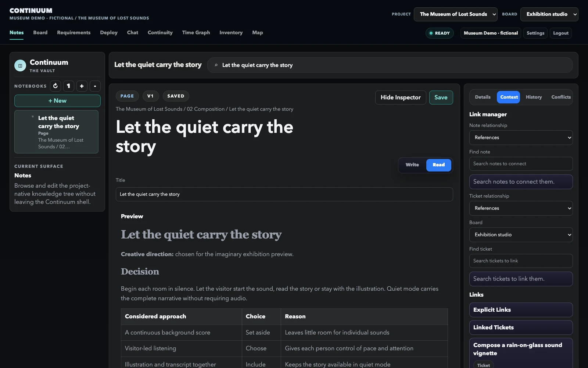Click the 'Choose' table cell
The width and height of the screenshot is (588, 368).
[261, 348]
